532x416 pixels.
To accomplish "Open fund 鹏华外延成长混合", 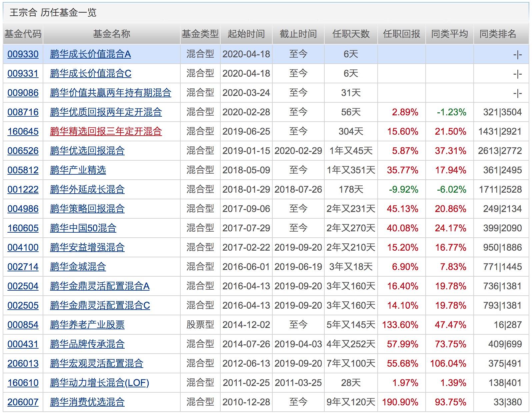I will coord(87,189).
